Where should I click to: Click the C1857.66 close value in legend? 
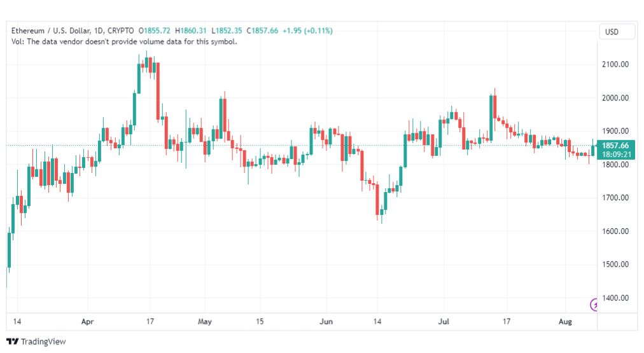click(262, 31)
